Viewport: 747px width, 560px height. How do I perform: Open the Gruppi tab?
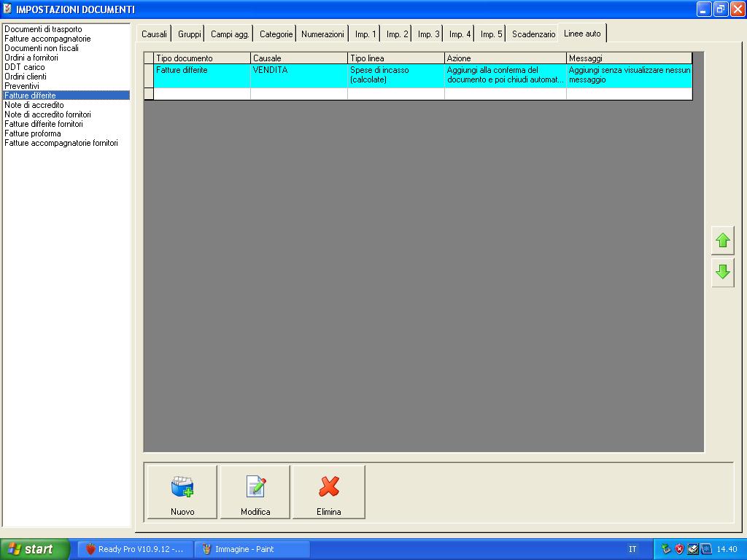pyautogui.click(x=189, y=34)
